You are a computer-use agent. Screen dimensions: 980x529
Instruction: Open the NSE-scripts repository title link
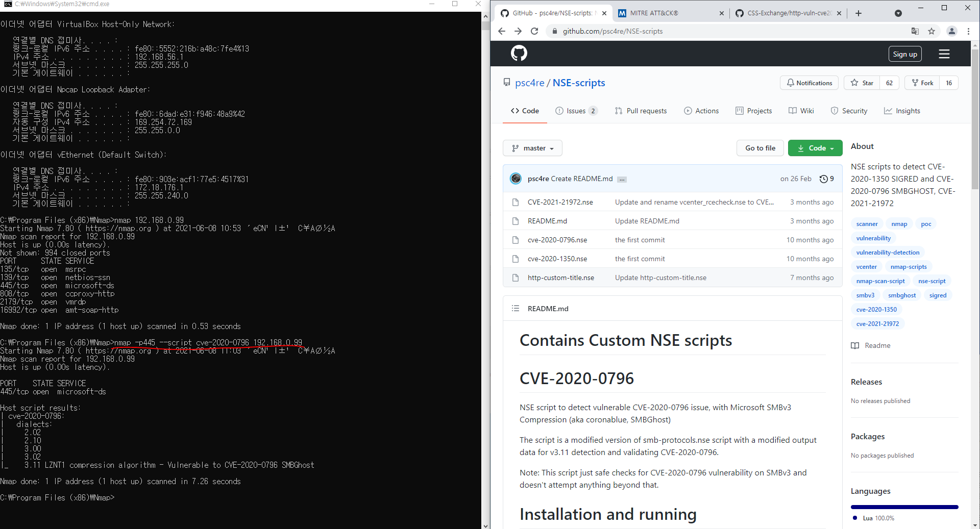pos(579,83)
